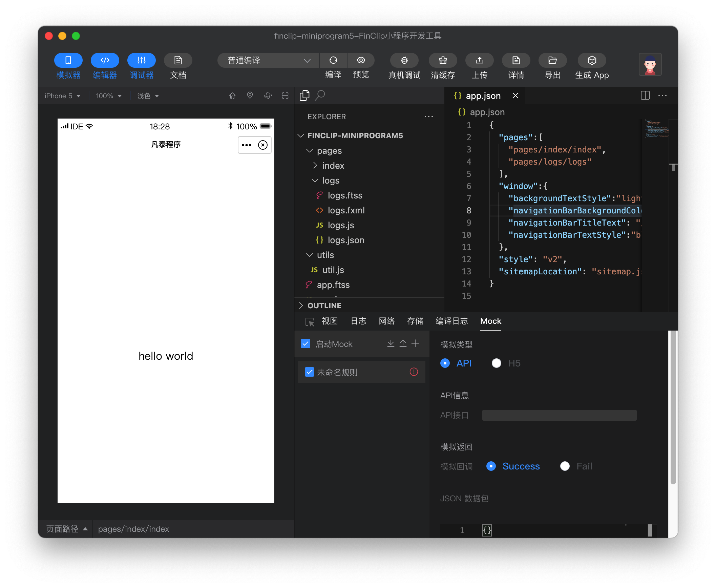Open the 普通编译 compile mode dropdown
Image resolution: width=716 pixels, height=588 pixels.
(268, 60)
